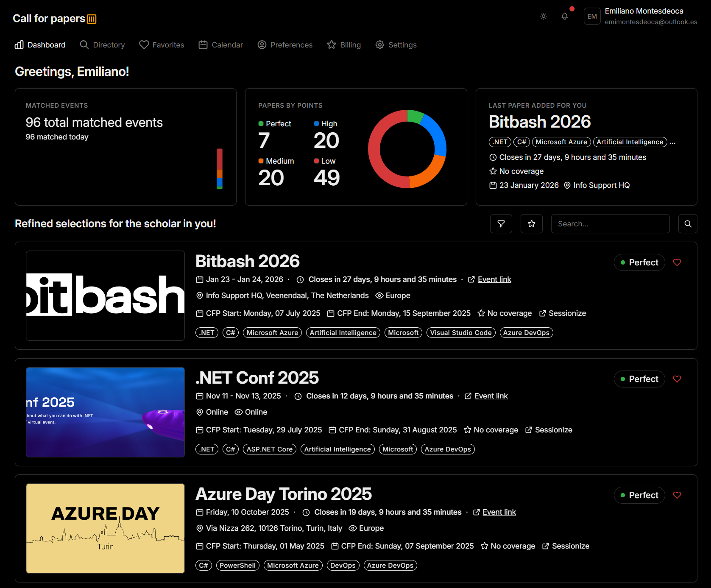
Task: Toggle the favorites star filter button
Action: [x=532, y=224]
